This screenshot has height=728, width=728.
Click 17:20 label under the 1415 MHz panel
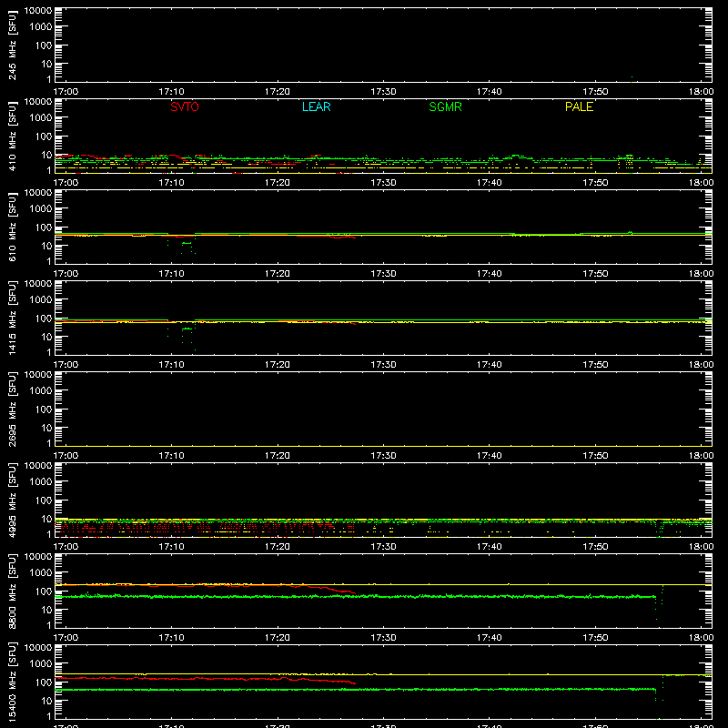[x=278, y=365]
